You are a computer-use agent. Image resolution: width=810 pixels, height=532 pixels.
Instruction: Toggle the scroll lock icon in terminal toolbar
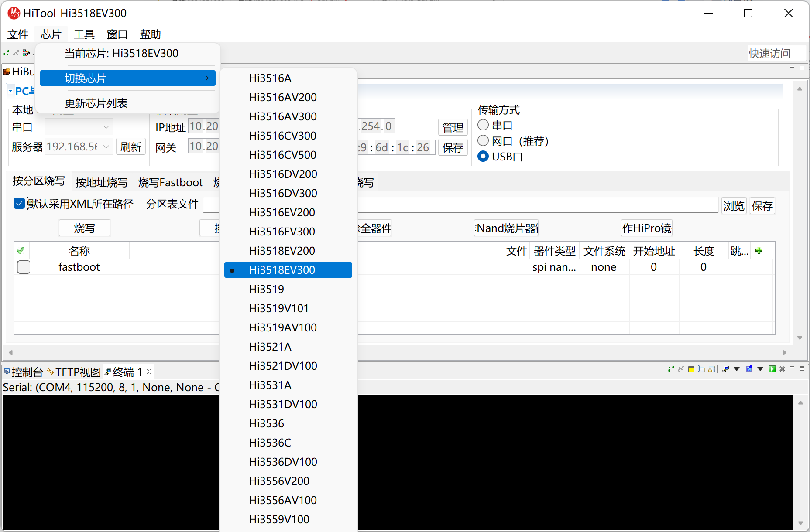(712, 369)
